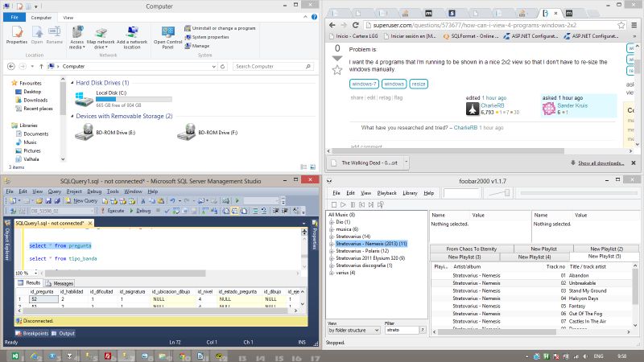This screenshot has height=362, width=644.
Task: Open Sander Kruis profile link
Action: tap(572, 105)
